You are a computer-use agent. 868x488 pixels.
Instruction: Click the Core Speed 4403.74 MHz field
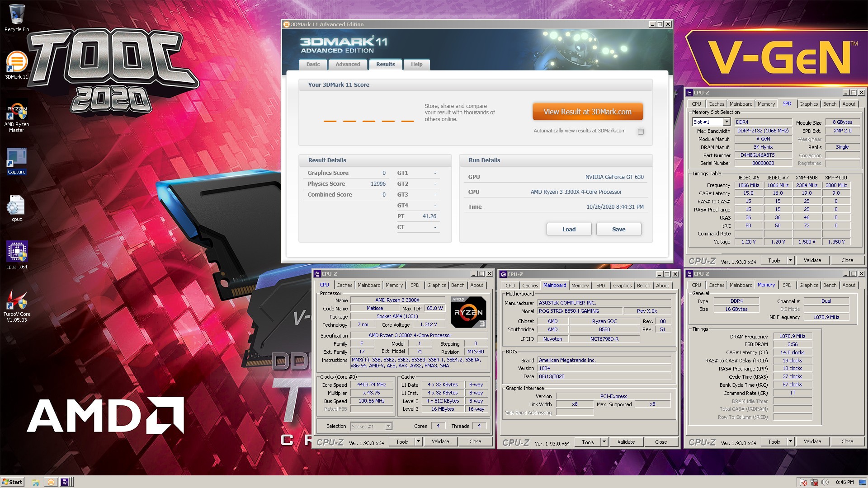(x=371, y=385)
